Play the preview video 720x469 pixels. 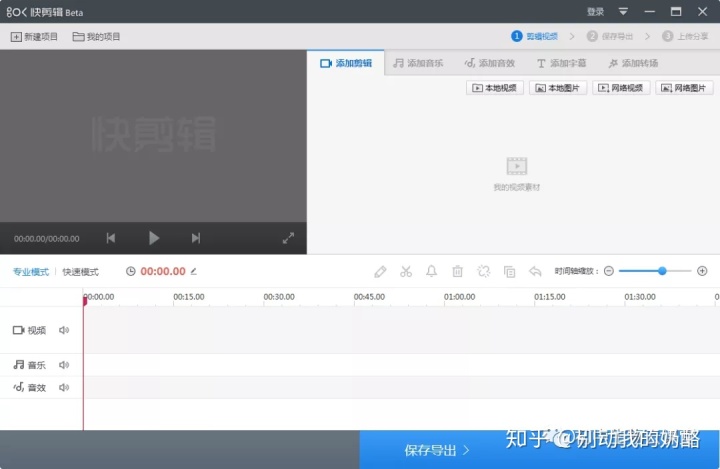pyautogui.click(x=154, y=238)
